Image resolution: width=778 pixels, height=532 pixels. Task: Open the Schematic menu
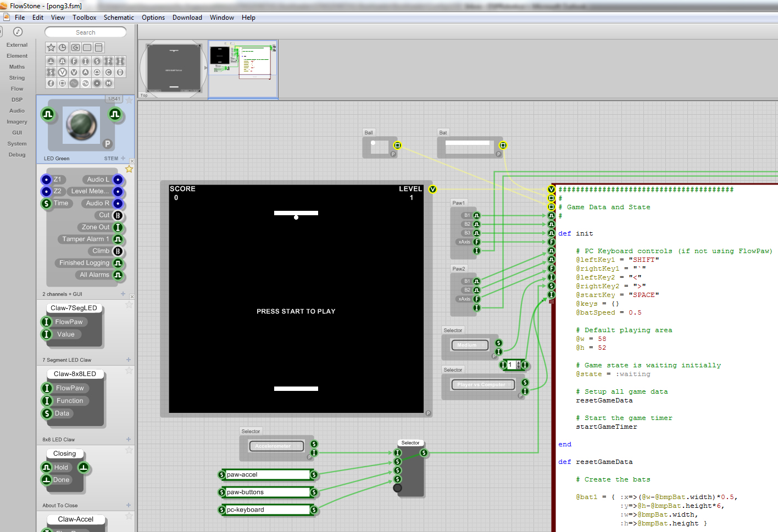[119, 18]
